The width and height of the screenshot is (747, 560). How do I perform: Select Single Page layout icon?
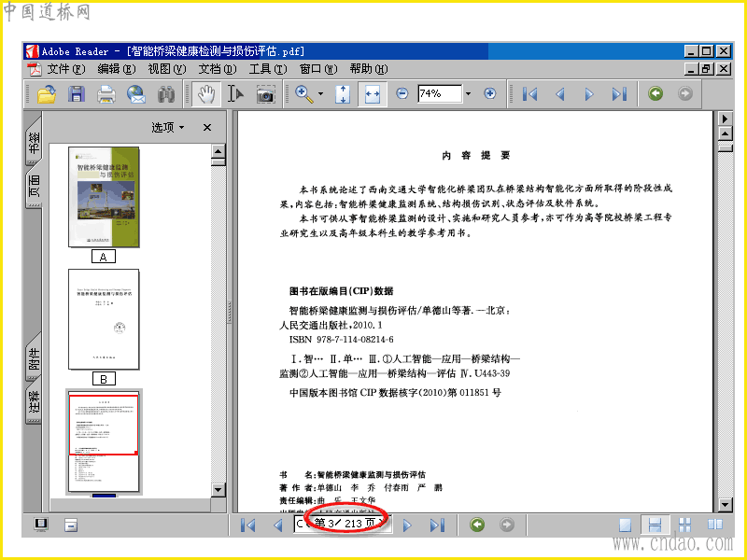click(625, 525)
